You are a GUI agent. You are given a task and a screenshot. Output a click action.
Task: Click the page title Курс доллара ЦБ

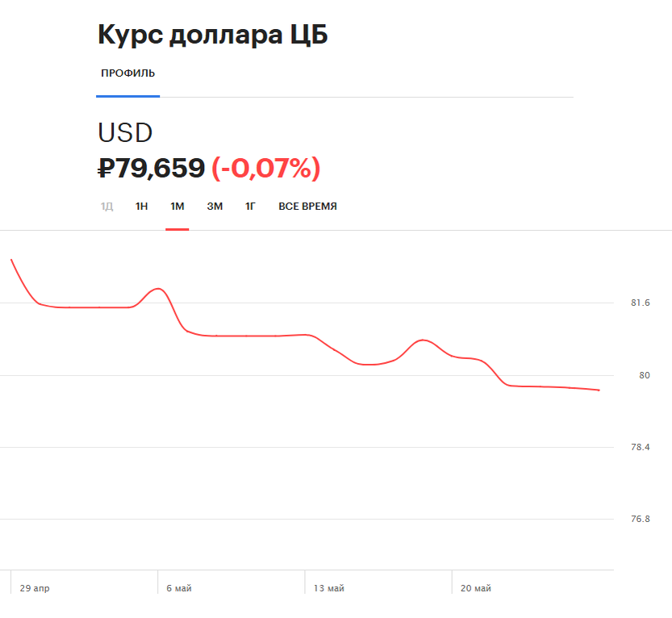(x=212, y=34)
